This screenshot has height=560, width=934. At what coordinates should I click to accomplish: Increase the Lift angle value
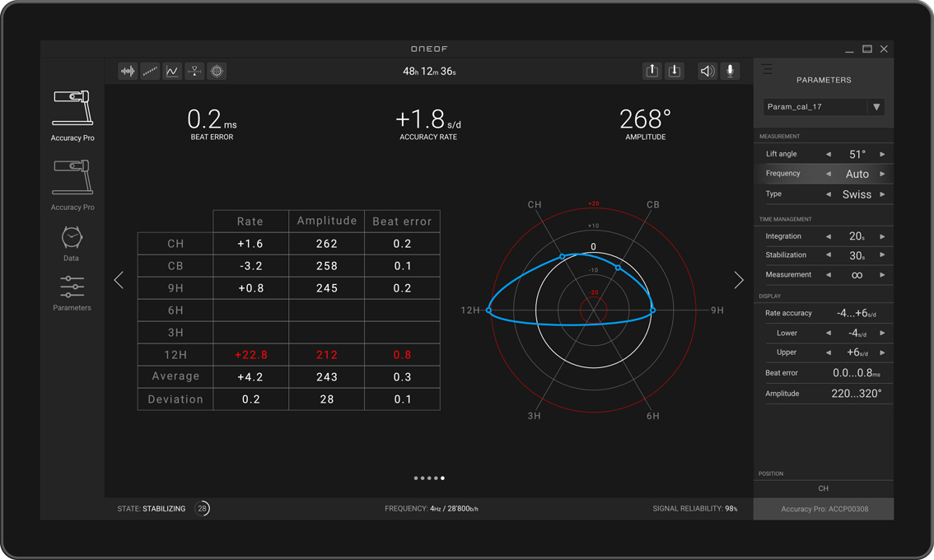pyautogui.click(x=882, y=154)
